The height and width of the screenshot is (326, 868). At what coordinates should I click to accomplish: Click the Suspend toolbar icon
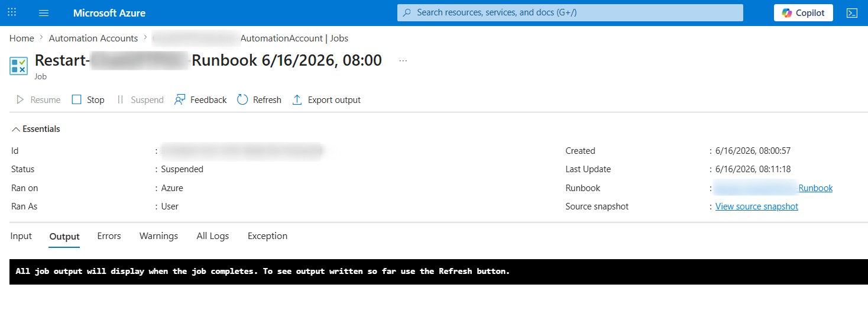click(x=121, y=99)
